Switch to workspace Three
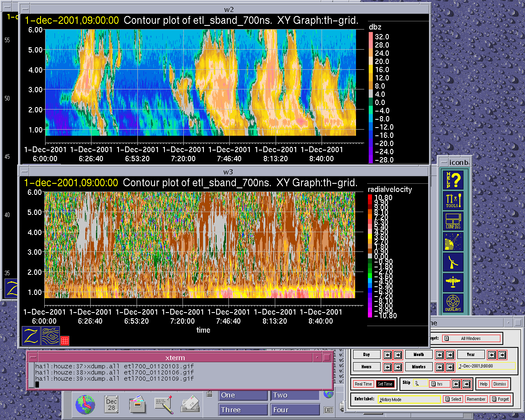Viewport: 525px width, 420px height. click(243, 410)
